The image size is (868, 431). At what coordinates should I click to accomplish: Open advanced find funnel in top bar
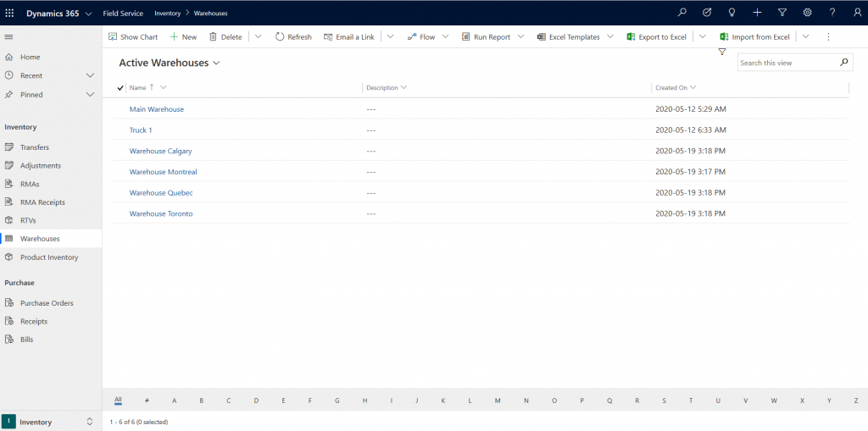[x=782, y=13]
